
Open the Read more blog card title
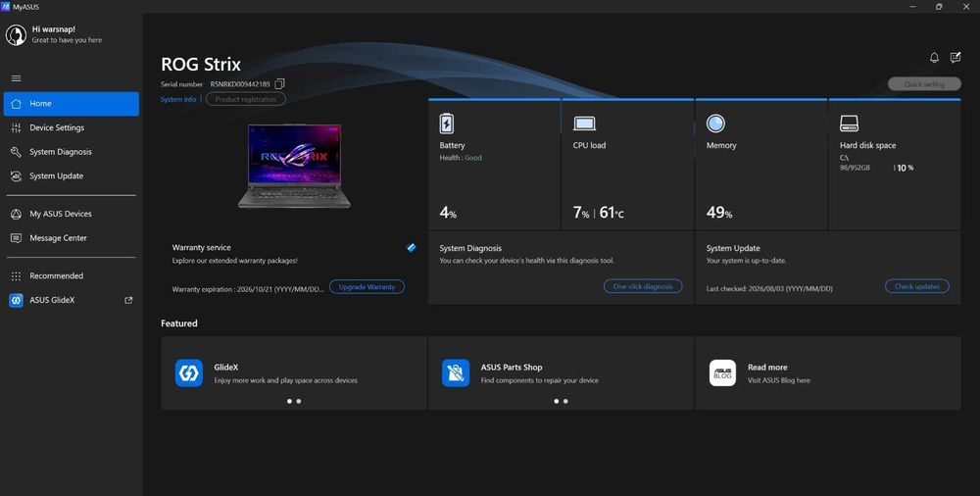pos(767,368)
